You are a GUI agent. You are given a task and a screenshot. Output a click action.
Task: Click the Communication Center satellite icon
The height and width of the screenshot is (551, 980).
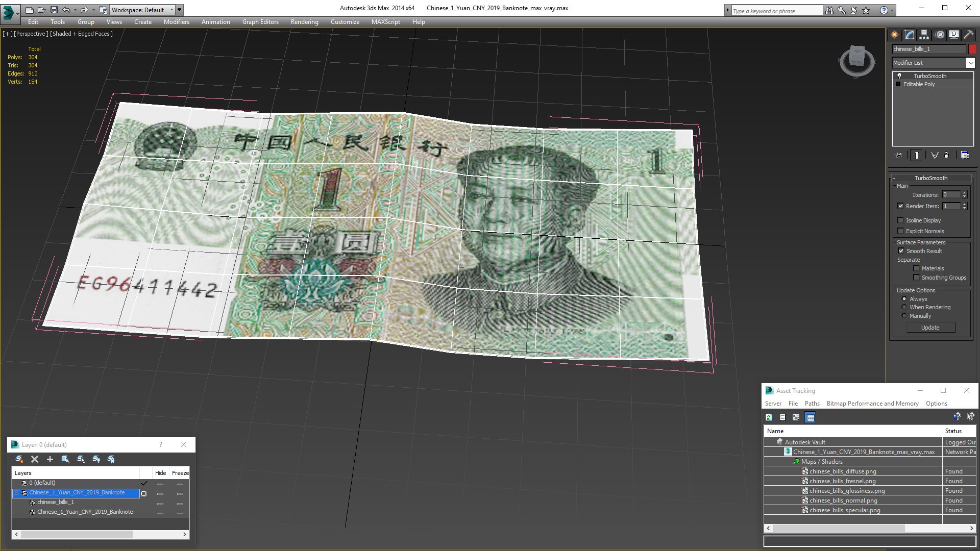854,10
